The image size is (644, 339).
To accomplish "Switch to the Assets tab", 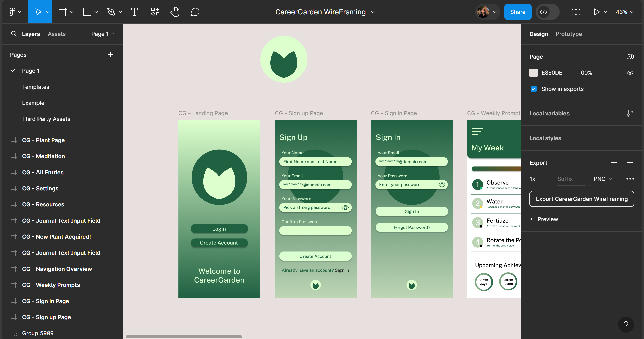I will pyautogui.click(x=57, y=34).
